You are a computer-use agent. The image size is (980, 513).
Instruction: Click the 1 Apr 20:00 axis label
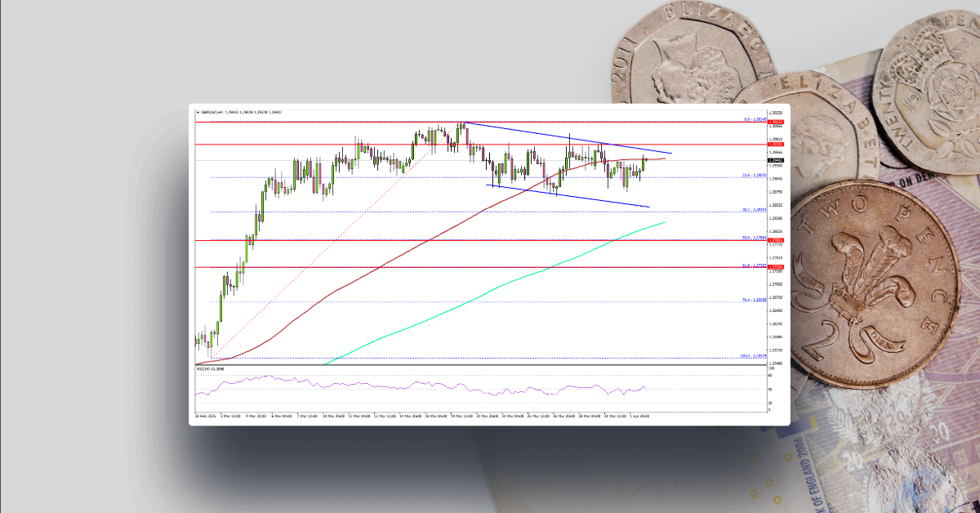640,415
